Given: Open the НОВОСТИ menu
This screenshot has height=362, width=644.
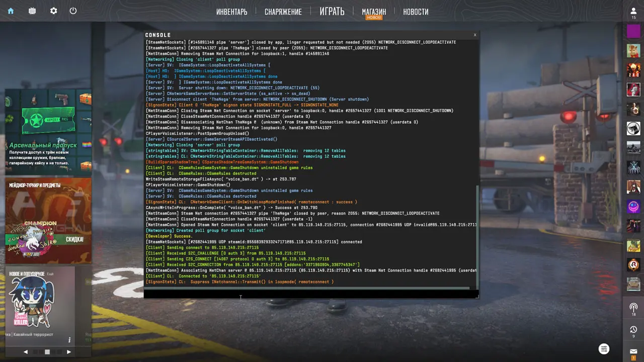Looking at the screenshot, I should (x=416, y=12).
